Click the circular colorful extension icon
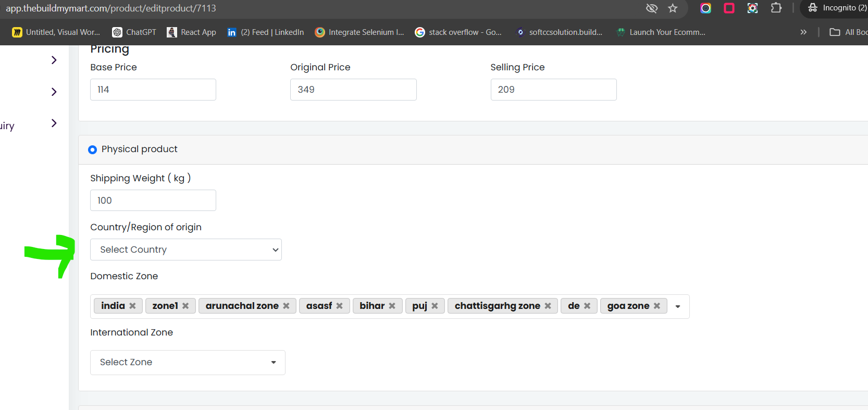The image size is (868, 410). coord(705,8)
